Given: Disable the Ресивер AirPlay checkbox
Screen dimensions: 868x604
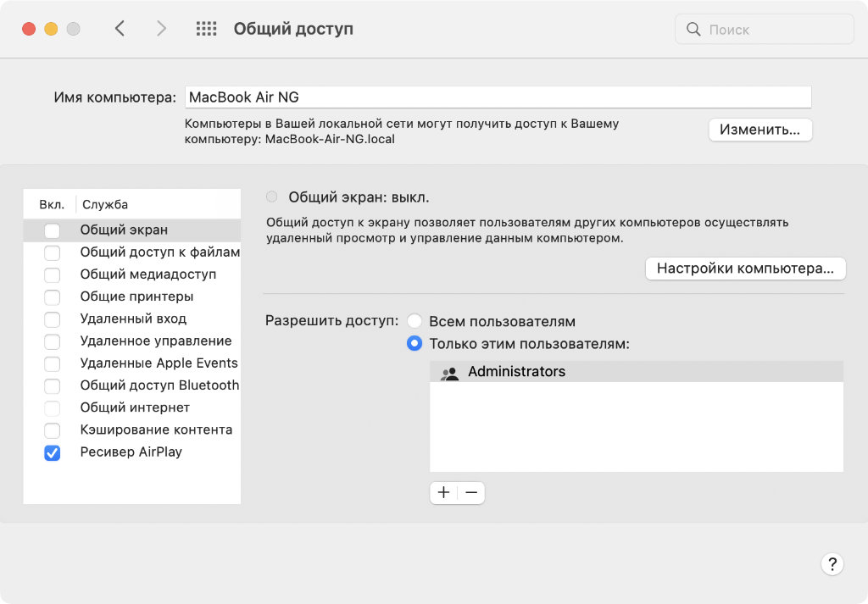Looking at the screenshot, I should click(x=53, y=452).
